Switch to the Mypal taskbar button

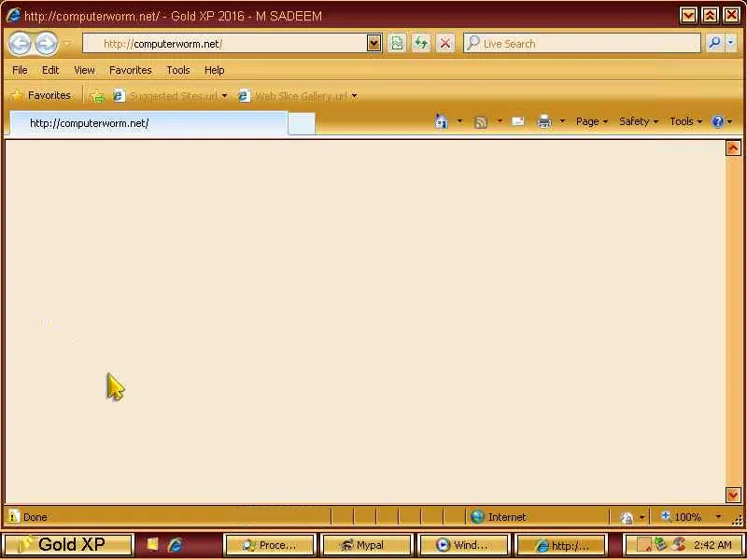[x=367, y=545]
